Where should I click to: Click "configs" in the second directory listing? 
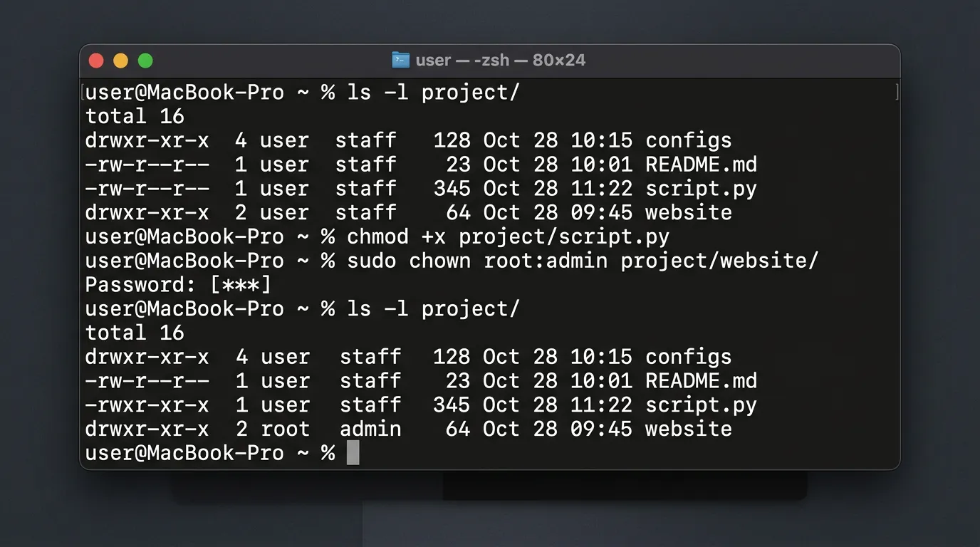pos(688,357)
